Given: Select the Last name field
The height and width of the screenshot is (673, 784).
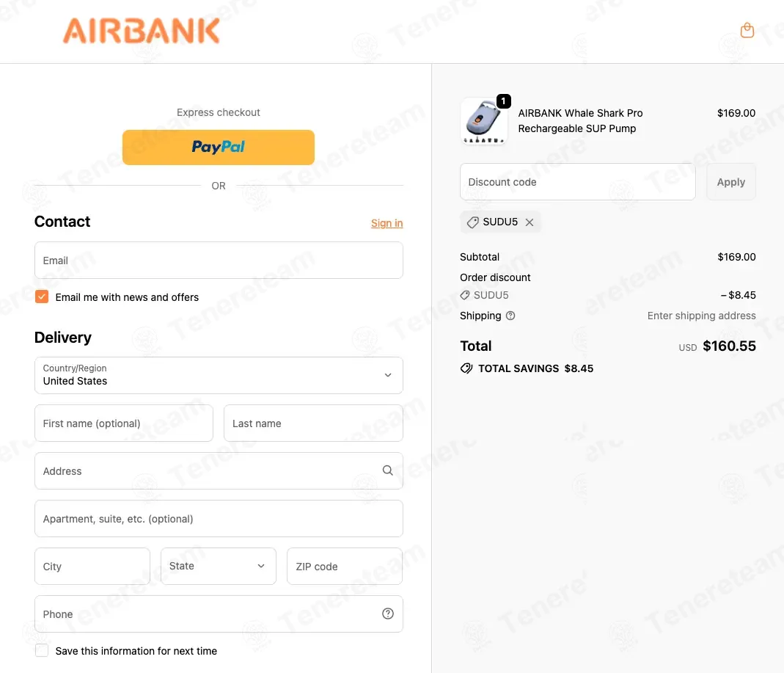Looking at the screenshot, I should click(x=313, y=423).
